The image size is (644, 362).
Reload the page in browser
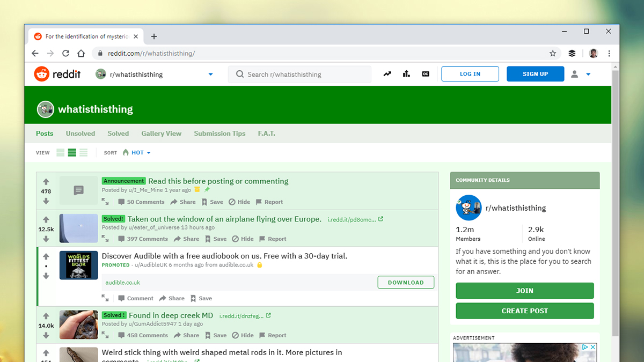click(x=65, y=53)
